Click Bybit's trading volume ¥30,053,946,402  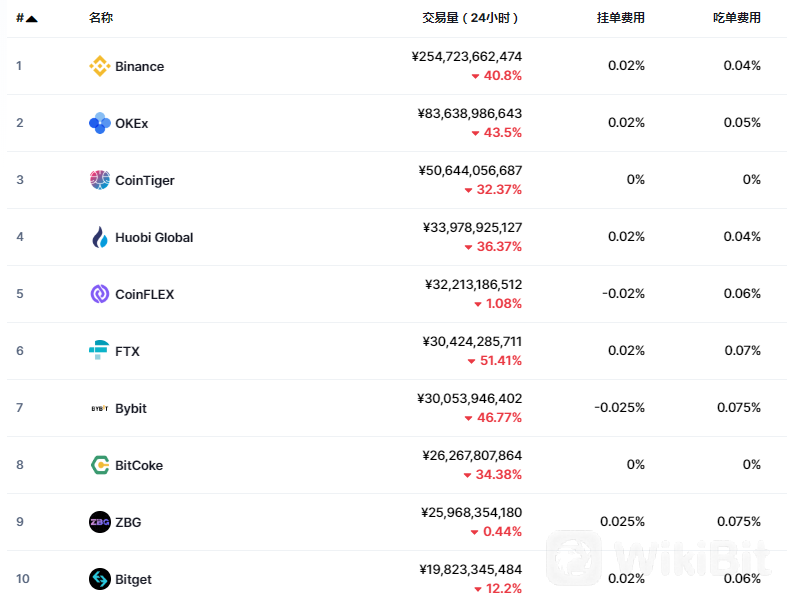click(x=469, y=398)
